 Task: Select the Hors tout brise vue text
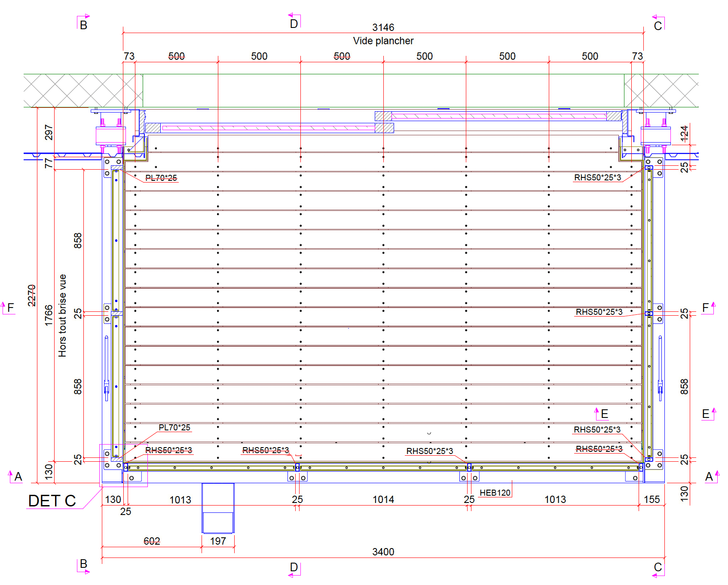click(x=62, y=316)
